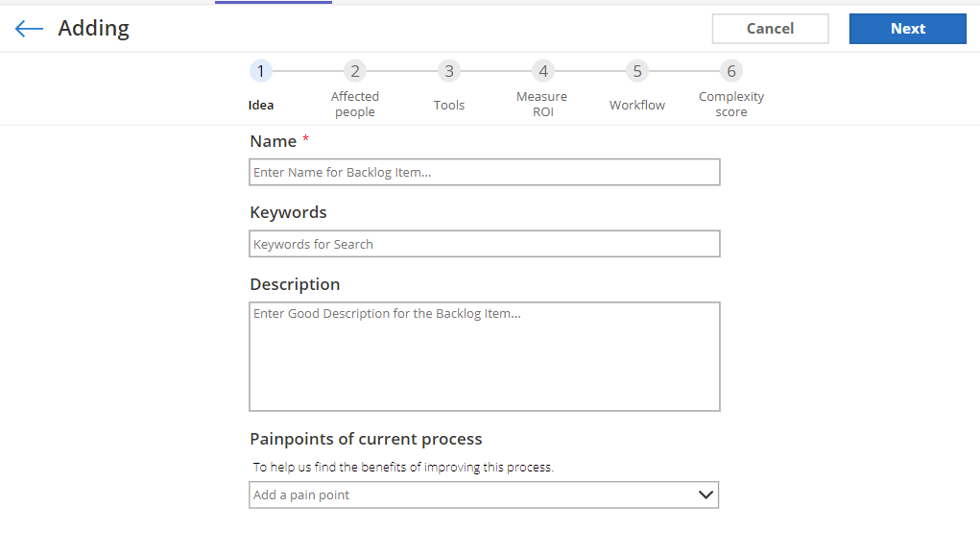Open the Measure ROI step label
Viewport: 980px width, 555px height.
(x=542, y=104)
